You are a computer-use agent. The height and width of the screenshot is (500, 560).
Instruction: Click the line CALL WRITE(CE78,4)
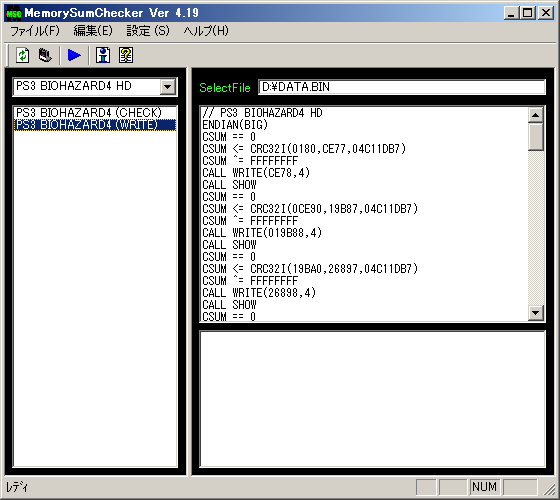click(x=256, y=173)
